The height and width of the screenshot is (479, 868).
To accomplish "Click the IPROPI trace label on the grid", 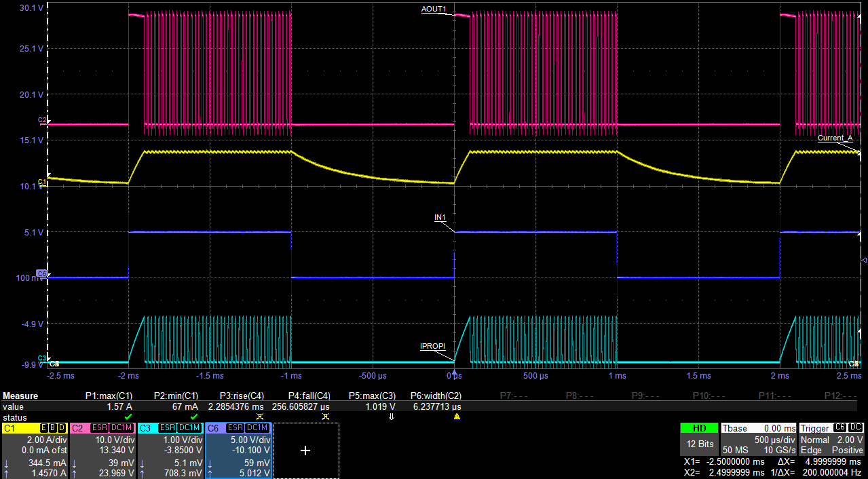I will click(432, 346).
